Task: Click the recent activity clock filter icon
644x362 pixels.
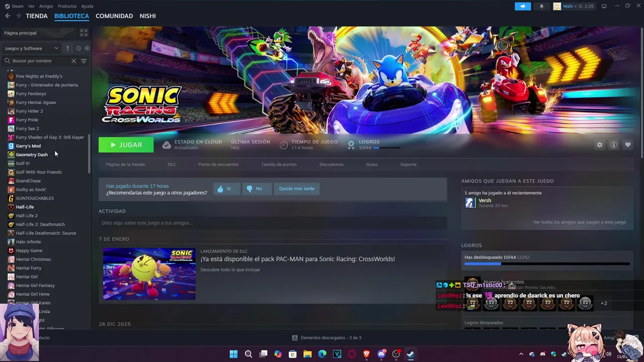Action: (x=78, y=48)
